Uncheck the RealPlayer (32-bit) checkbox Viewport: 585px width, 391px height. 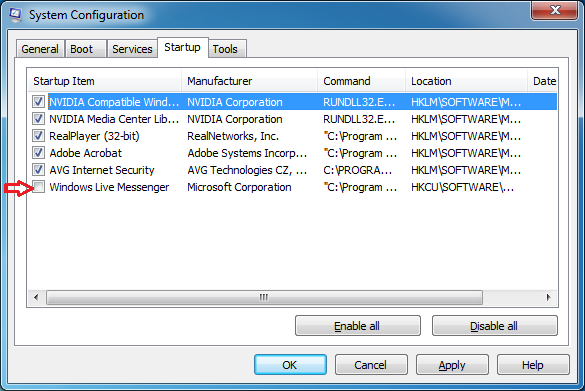coord(38,136)
